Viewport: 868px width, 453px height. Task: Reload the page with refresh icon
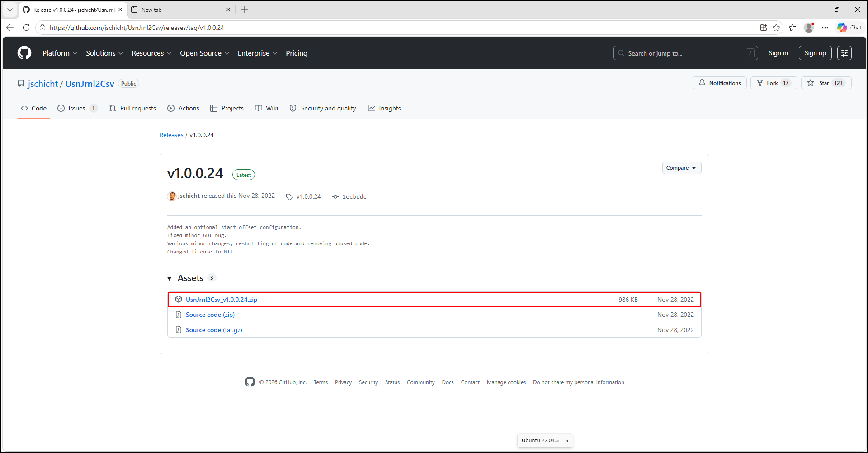click(26, 28)
